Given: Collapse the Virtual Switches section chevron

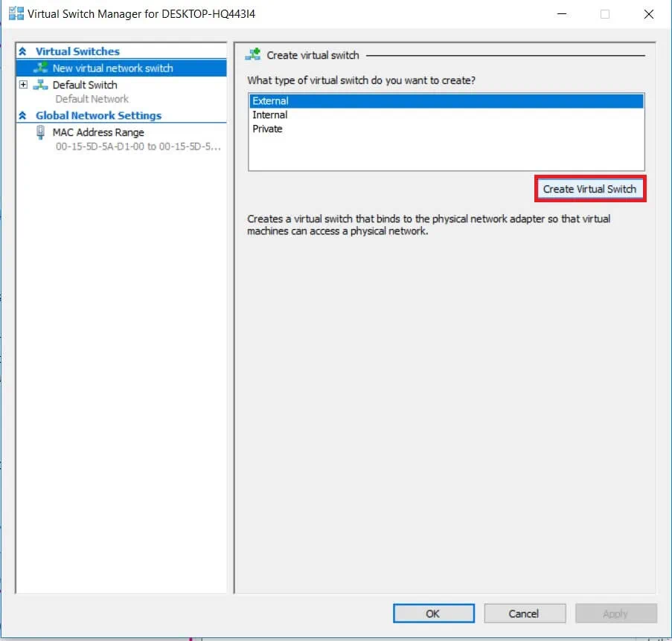Looking at the screenshot, I should [22, 51].
